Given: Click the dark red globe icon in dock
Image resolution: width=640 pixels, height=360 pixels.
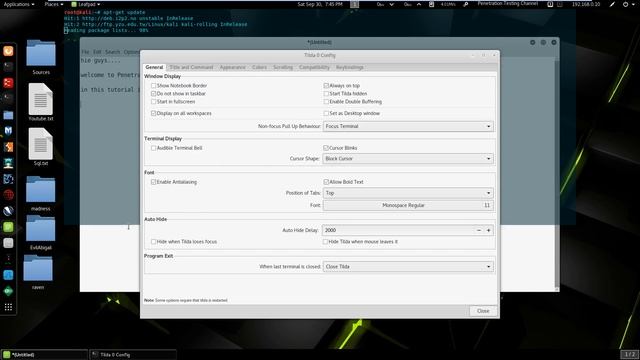Looking at the screenshot, I should (x=8, y=195).
